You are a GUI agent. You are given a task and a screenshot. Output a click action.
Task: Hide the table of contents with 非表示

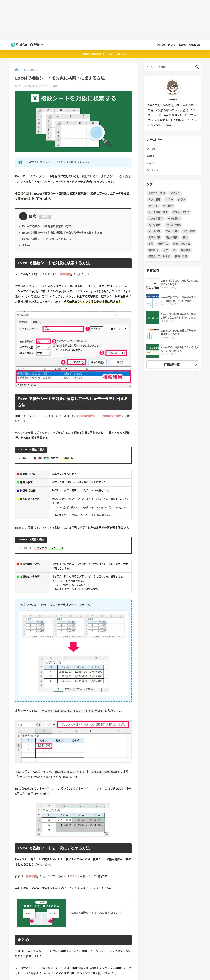pos(45,216)
